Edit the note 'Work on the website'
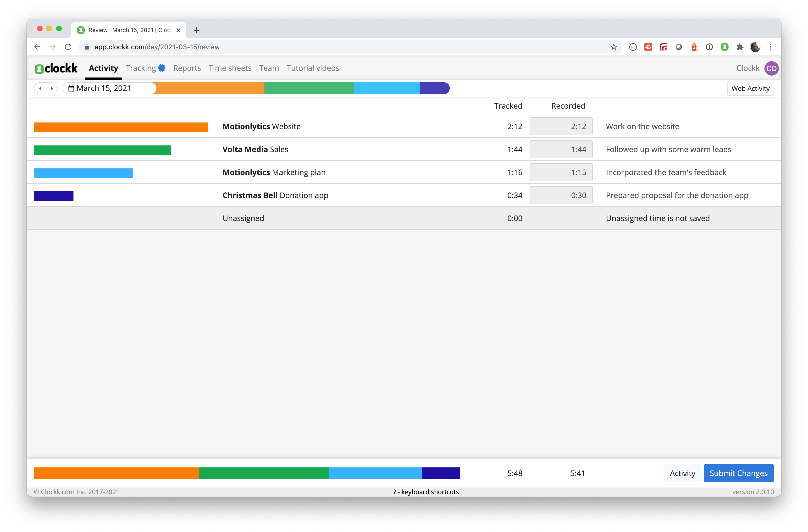This screenshot has height=532, width=808. [642, 126]
